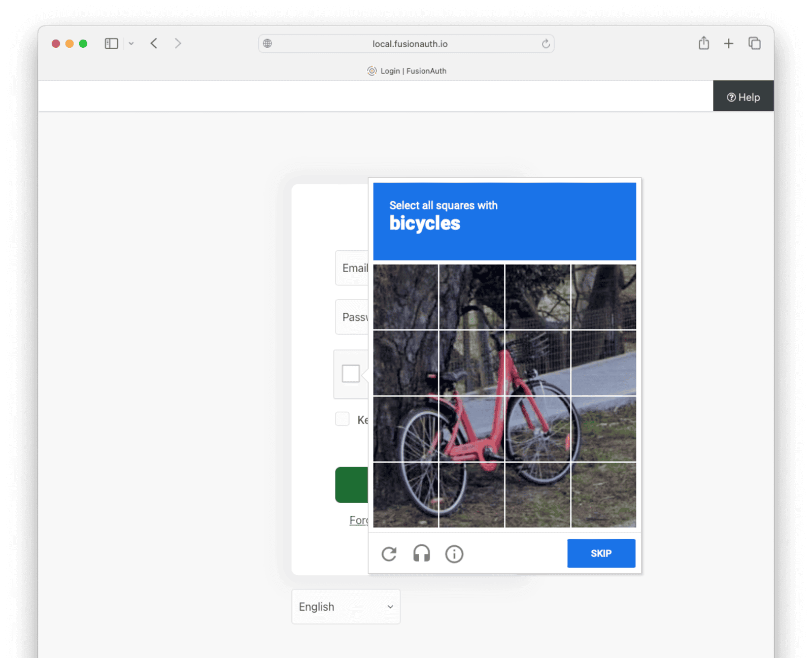This screenshot has width=812, height=658.
Task: Focus the local.fusionauth.io address bar
Action: (406, 44)
